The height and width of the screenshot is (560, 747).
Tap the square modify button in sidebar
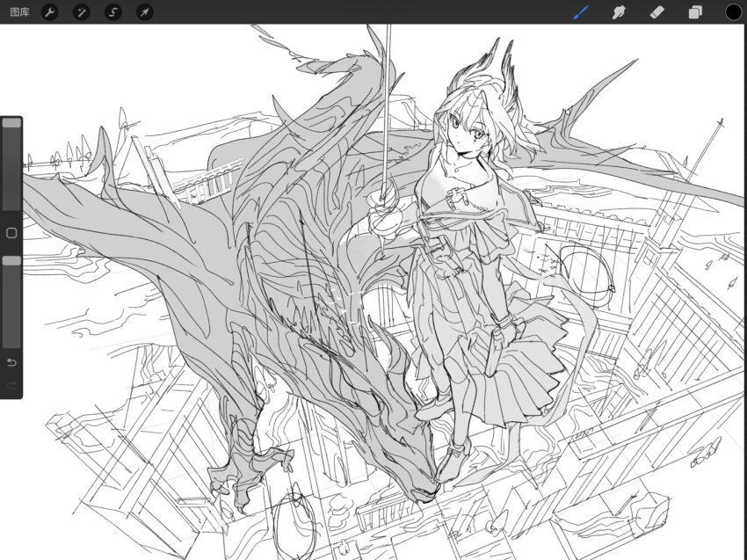point(11,233)
